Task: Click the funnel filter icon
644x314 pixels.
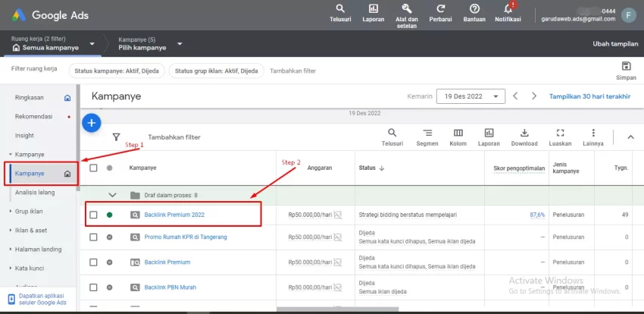Action: 116,137
